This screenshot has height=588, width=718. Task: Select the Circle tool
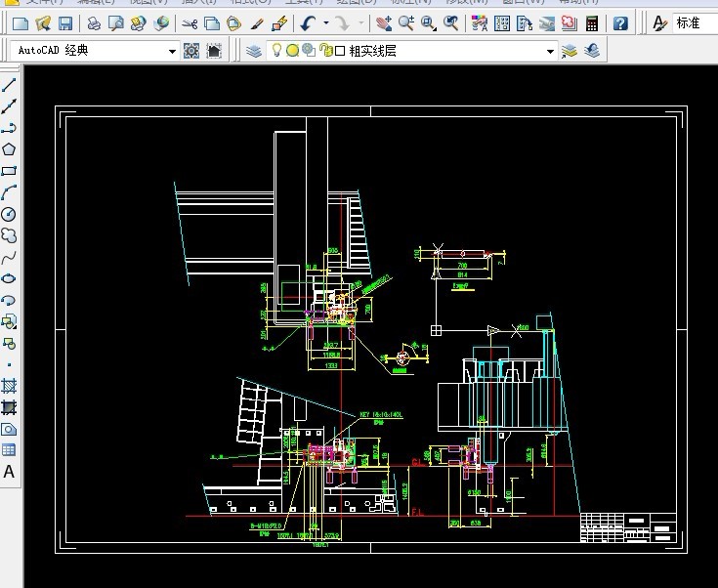click(9, 214)
